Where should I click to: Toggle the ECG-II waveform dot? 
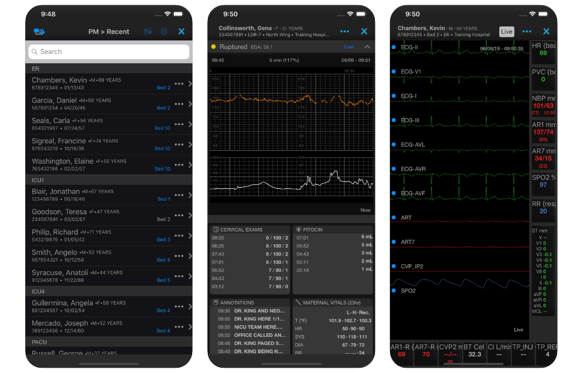394,47
